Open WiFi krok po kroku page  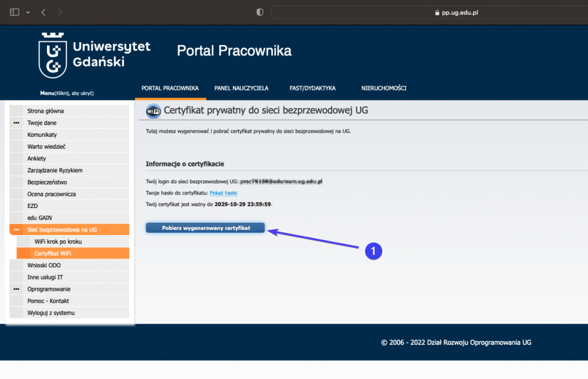coord(58,242)
